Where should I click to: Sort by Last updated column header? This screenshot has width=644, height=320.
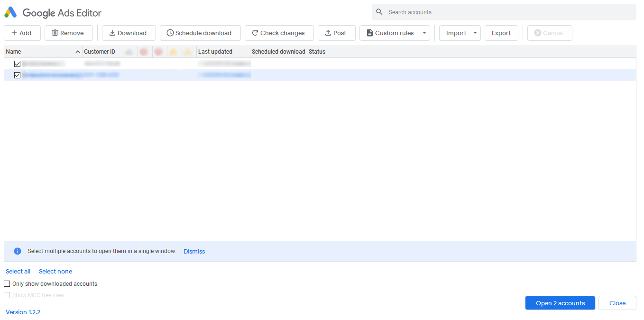pos(223,52)
